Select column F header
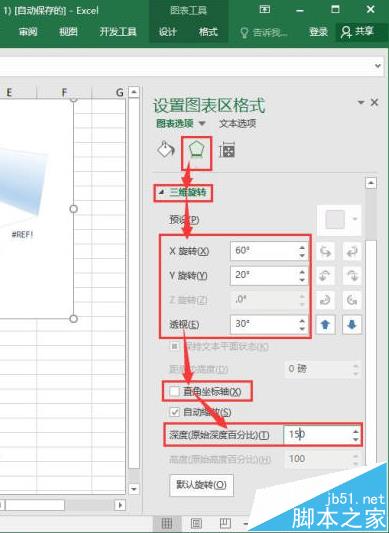Screen dimensions: 389x533 point(64,92)
